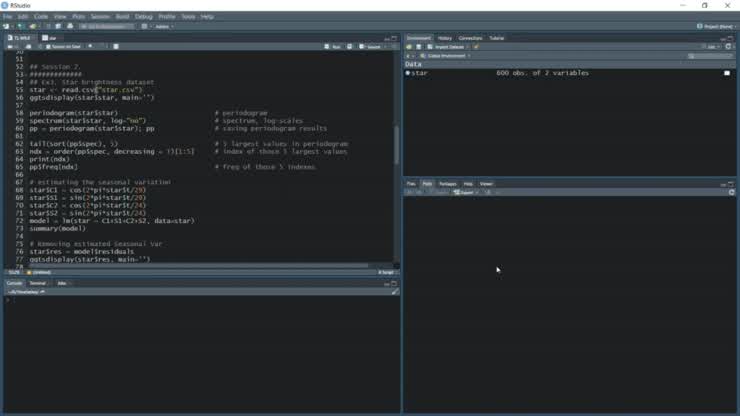Click the environment search field
The width and height of the screenshot is (740, 416).
click(x=710, y=56)
